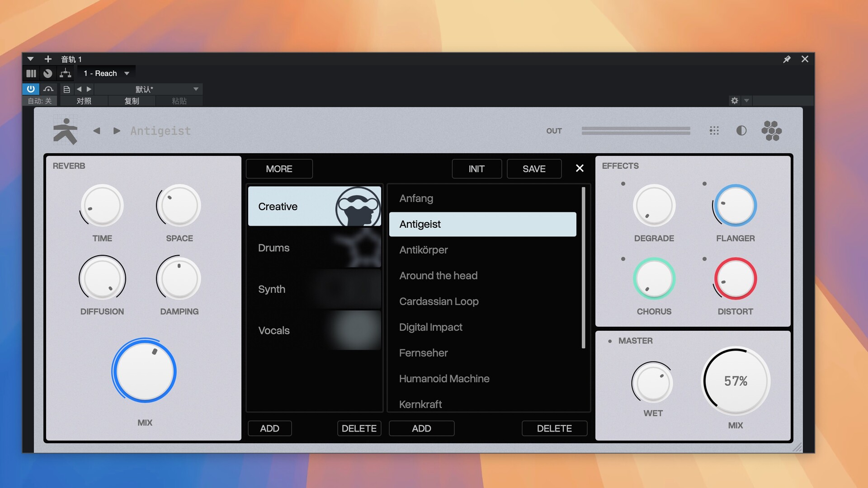The width and height of the screenshot is (868, 488).
Task: Choose the Fernseher preset
Action: click(482, 353)
